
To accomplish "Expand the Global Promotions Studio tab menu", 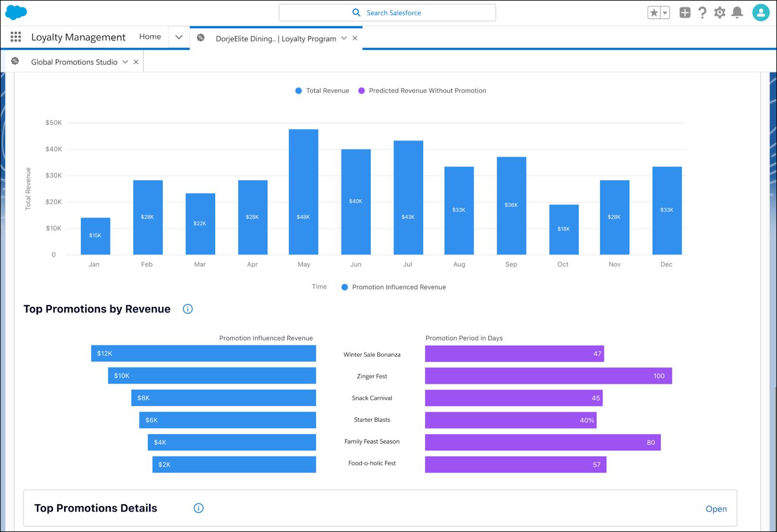I will coord(125,62).
